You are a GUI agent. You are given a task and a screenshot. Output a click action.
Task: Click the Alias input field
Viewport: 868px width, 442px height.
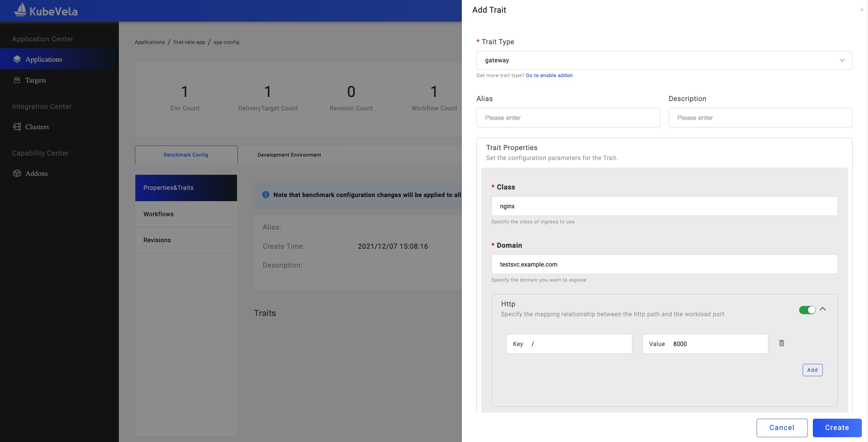[x=568, y=118]
